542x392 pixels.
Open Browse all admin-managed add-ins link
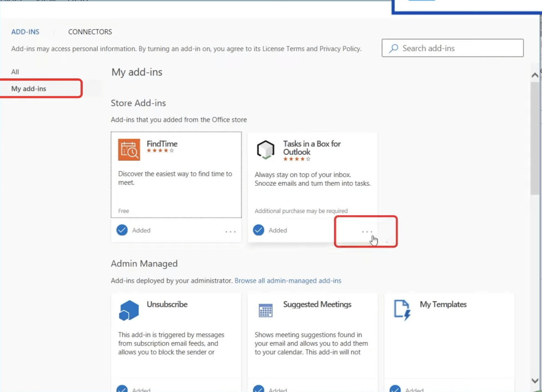coord(288,281)
